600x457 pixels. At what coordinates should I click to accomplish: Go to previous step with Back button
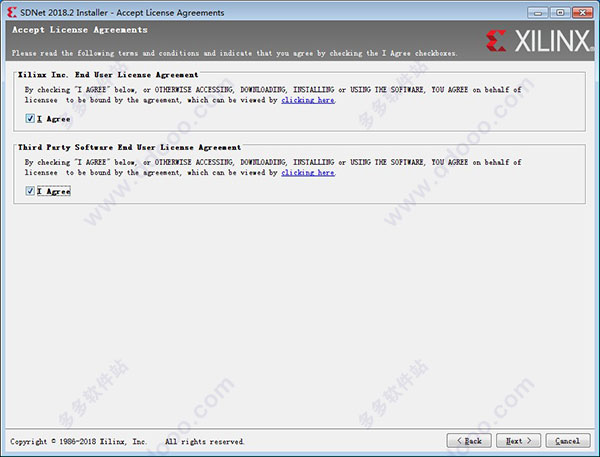(x=469, y=441)
